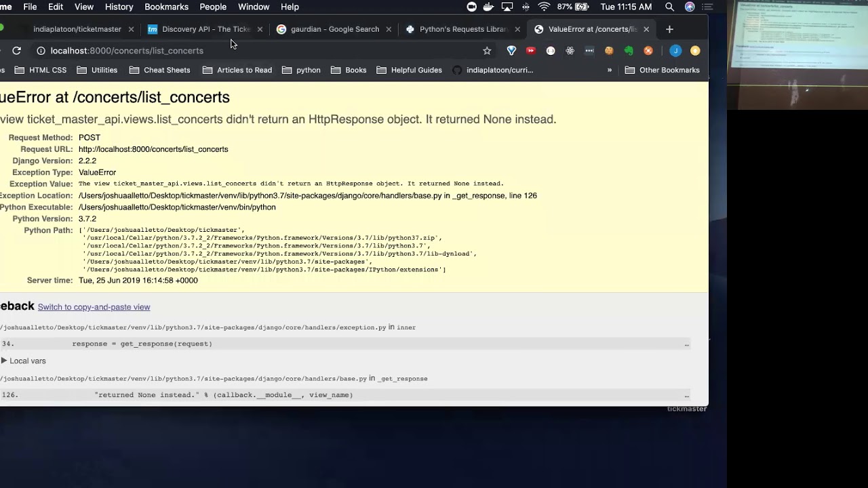868x488 pixels.
Task: Open Siri from the menu bar
Action: (690, 7)
